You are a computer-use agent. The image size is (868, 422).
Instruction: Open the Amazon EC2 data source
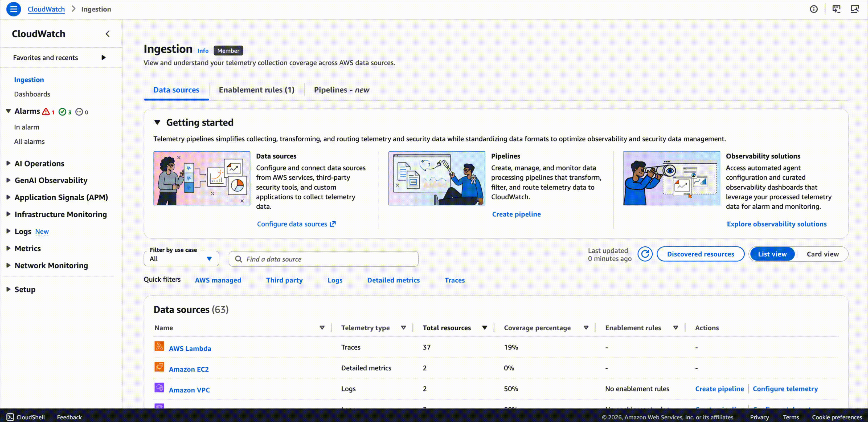tap(189, 369)
